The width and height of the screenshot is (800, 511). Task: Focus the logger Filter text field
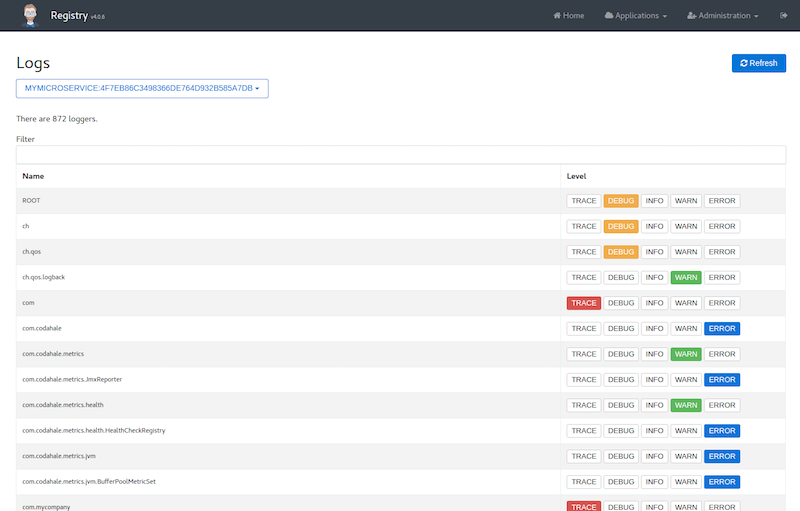(x=400, y=155)
